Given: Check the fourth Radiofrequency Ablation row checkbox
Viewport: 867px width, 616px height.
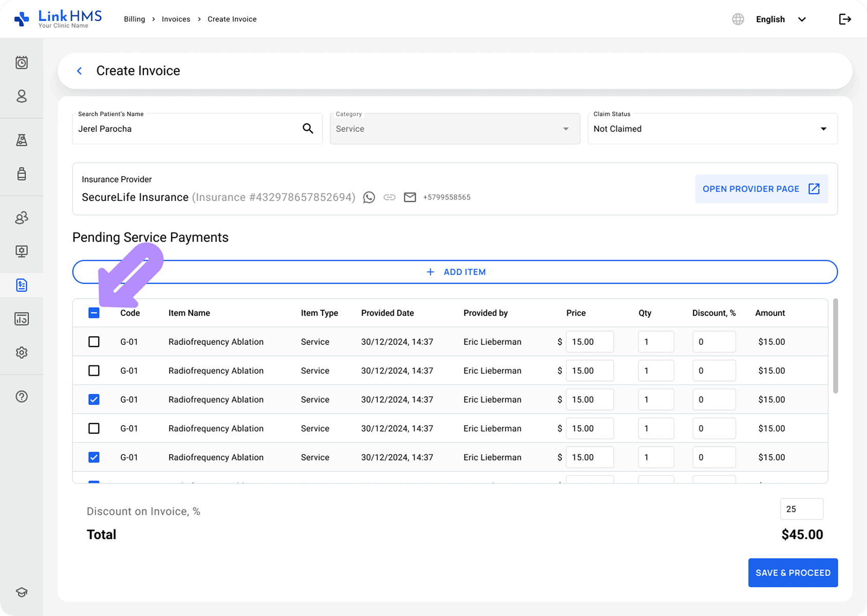Looking at the screenshot, I should 94,428.
